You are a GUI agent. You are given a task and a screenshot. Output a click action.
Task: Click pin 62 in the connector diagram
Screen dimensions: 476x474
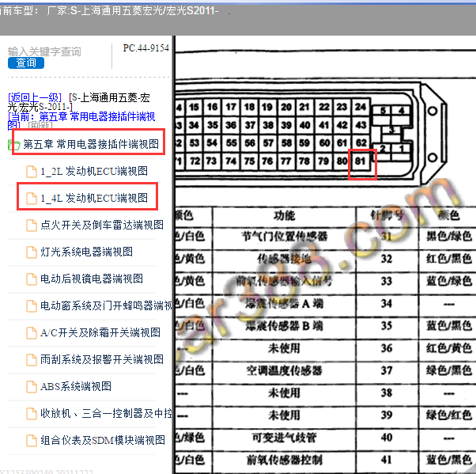361,142
